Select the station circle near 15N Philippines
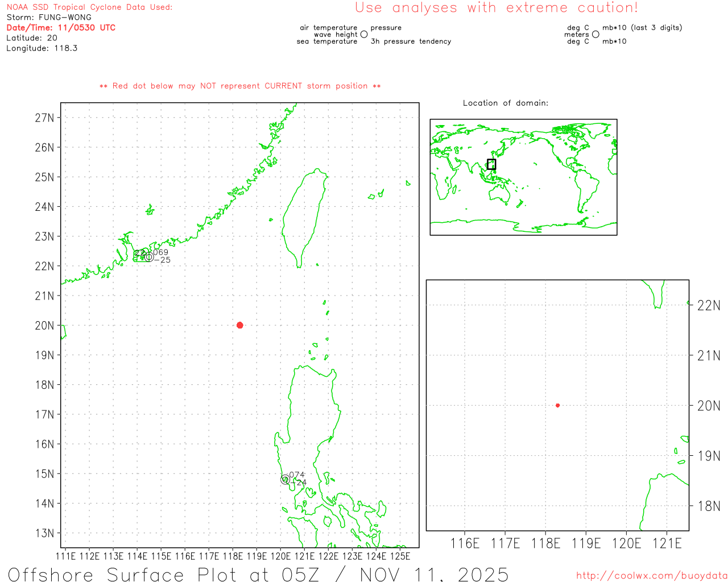This screenshot has width=728, height=582. [285, 480]
